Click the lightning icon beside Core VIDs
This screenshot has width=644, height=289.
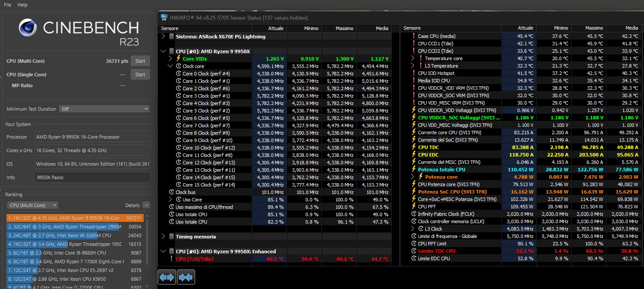click(x=178, y=58)
